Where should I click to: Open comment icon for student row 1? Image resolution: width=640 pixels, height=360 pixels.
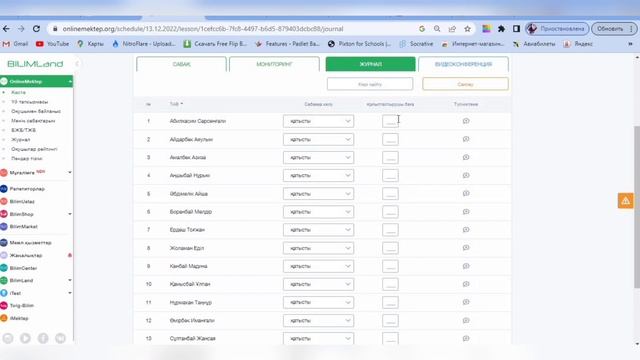click(x=466, y=121)
